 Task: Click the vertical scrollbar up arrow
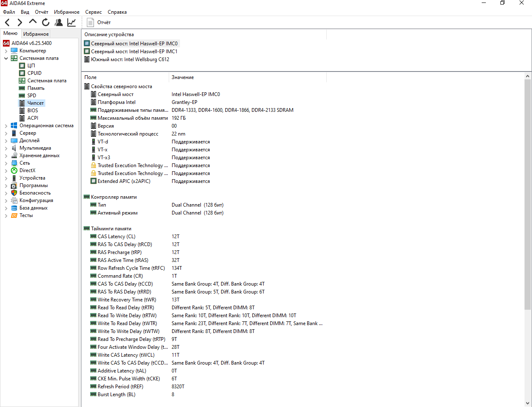tap(528, 76)
